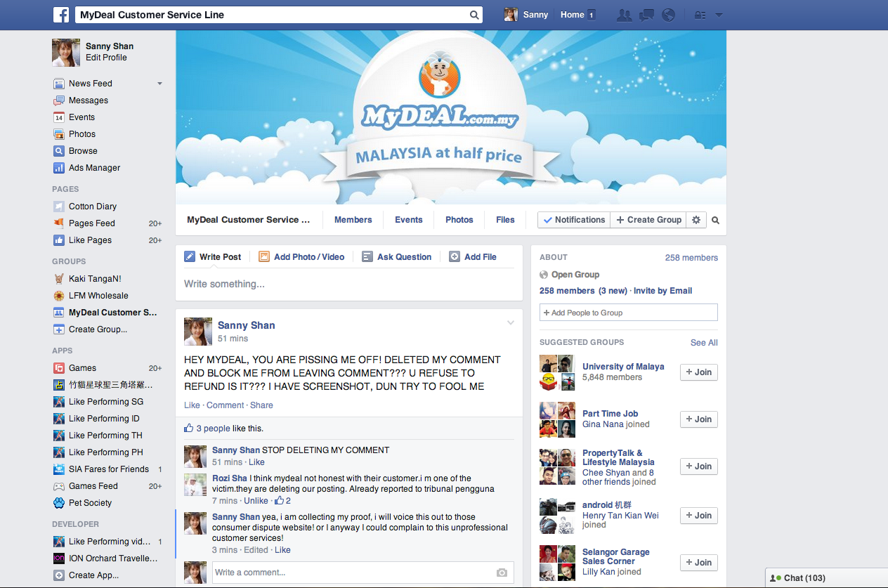
Task: Click the Write a comment... field
Action: click(x=363, y=573)
